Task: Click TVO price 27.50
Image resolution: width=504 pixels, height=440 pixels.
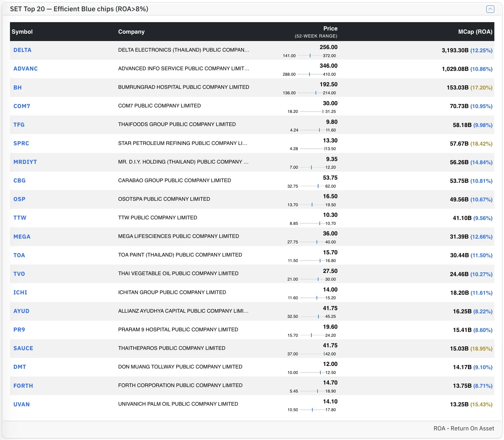Action: (x=330, y=271)
